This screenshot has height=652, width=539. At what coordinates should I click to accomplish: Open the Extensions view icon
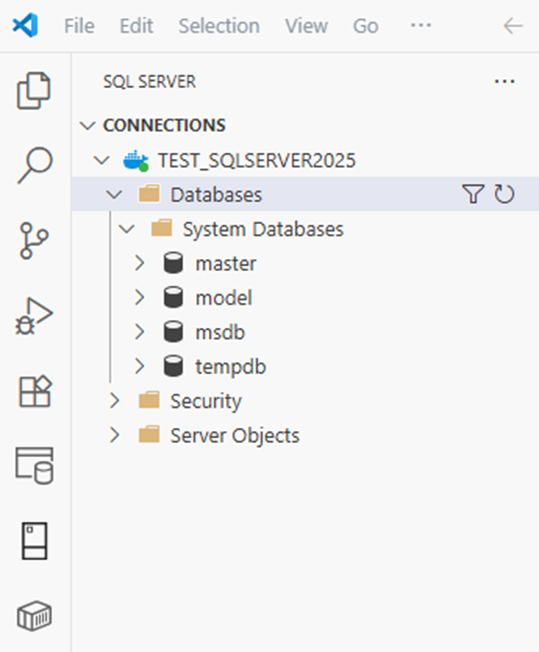[35, 391]
